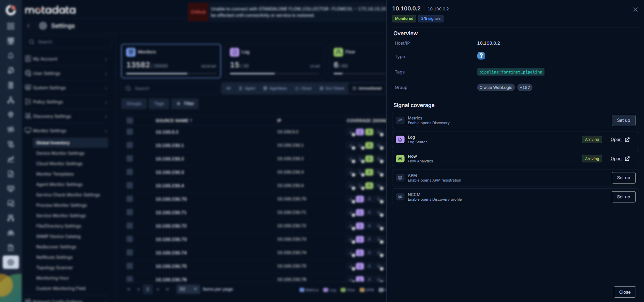Click the Metrics signal icon
Screen dimensions: 644x302
coord(400,120)
